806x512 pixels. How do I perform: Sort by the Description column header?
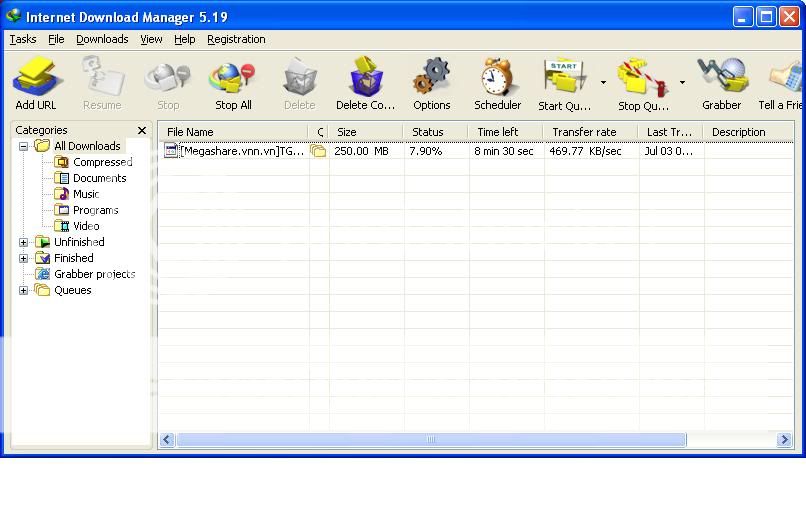(748, 132)
